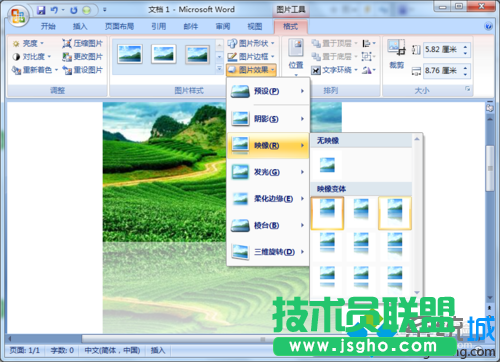Open the Glow (发光) submenu
Image resolution: width=500 pixels, height=362 pixels.
pos(268,172)
